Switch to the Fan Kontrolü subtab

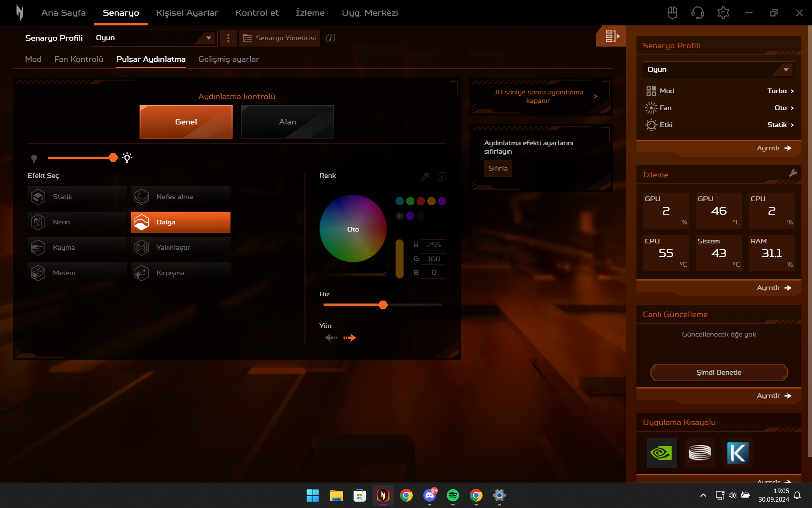[79, 59]
